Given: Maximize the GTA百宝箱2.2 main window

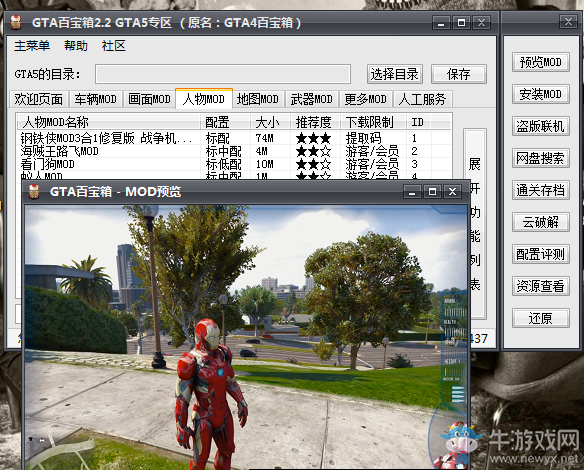Looking at the screenshot, I should tap(461, 23).
